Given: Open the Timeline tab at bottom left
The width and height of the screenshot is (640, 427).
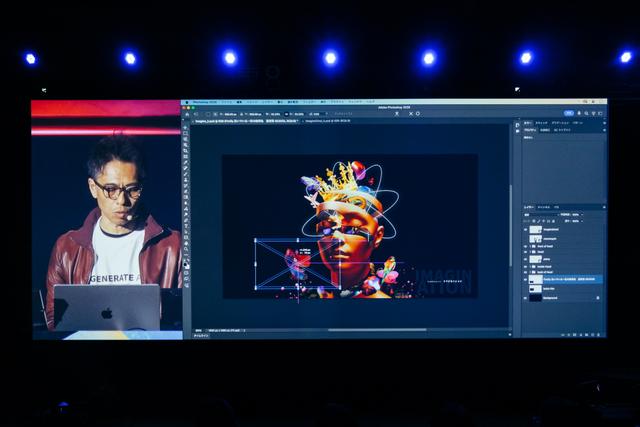Looking at the screenshot, I should coord(201,336).
